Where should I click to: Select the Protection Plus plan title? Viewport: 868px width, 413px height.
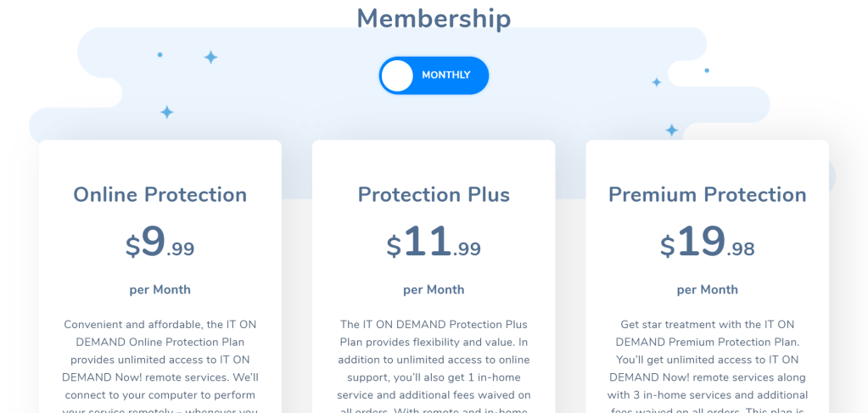point(434,194)
